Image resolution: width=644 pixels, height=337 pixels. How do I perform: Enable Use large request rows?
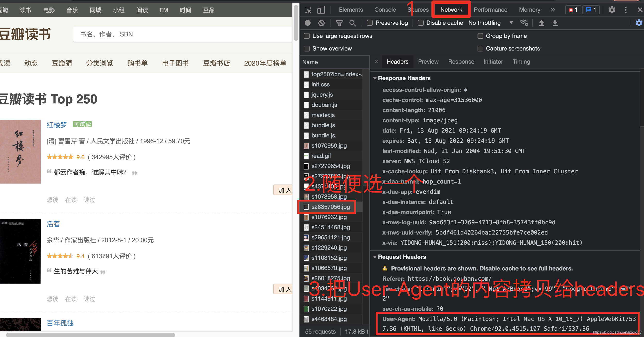(x=307, y=36)
